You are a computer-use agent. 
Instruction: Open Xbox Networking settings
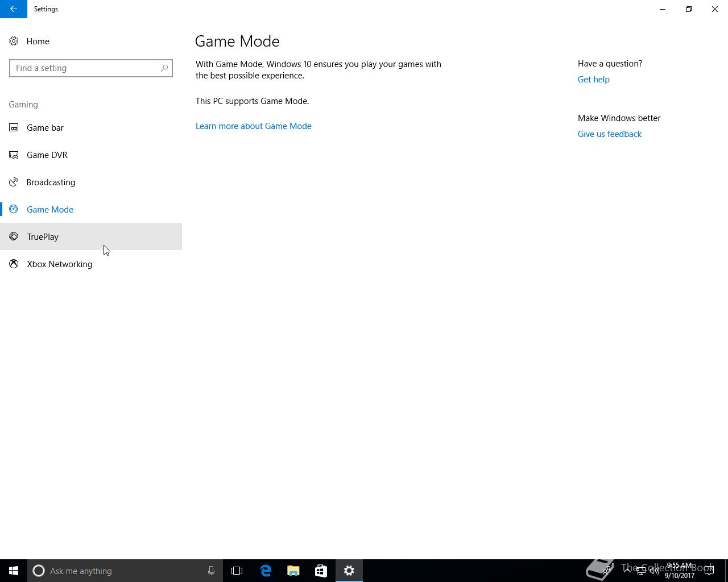point(91,264)
